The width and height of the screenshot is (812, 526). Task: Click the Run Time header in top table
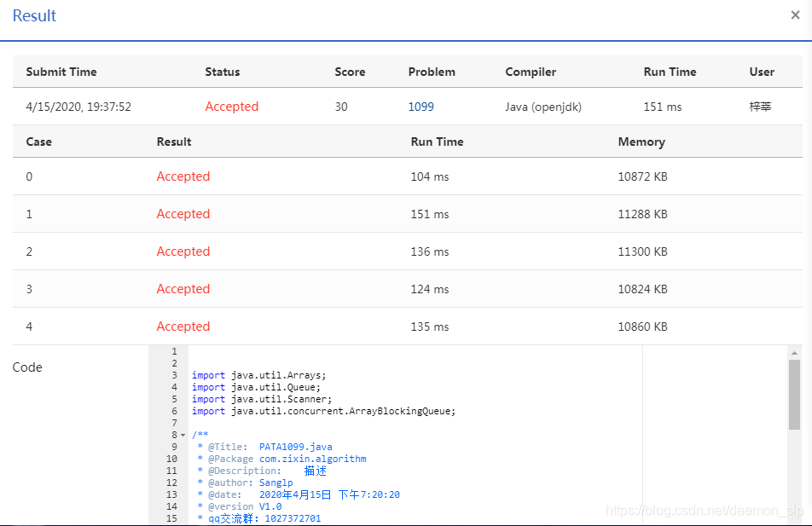(x=670, y=72)
